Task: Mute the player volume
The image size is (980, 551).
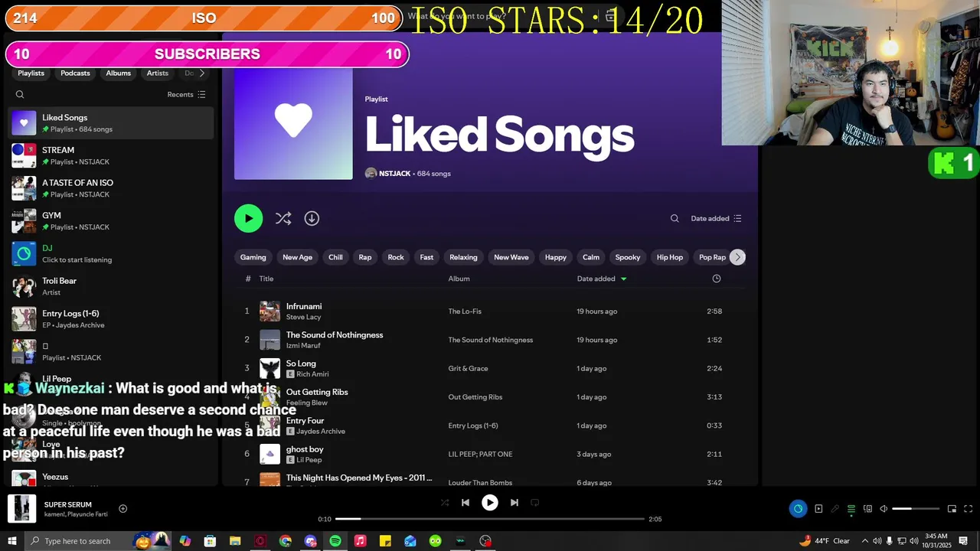Action: click(x=884, y=509)
